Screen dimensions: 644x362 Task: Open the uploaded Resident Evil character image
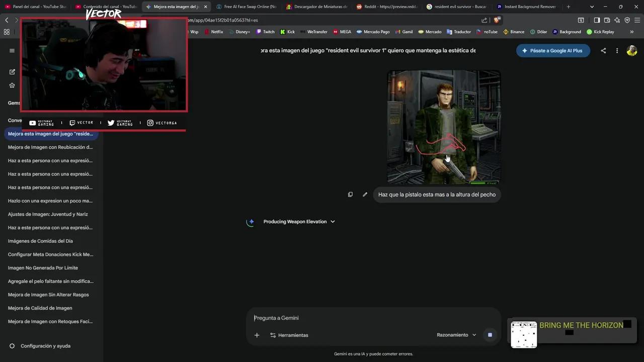[x=444, y=127]
